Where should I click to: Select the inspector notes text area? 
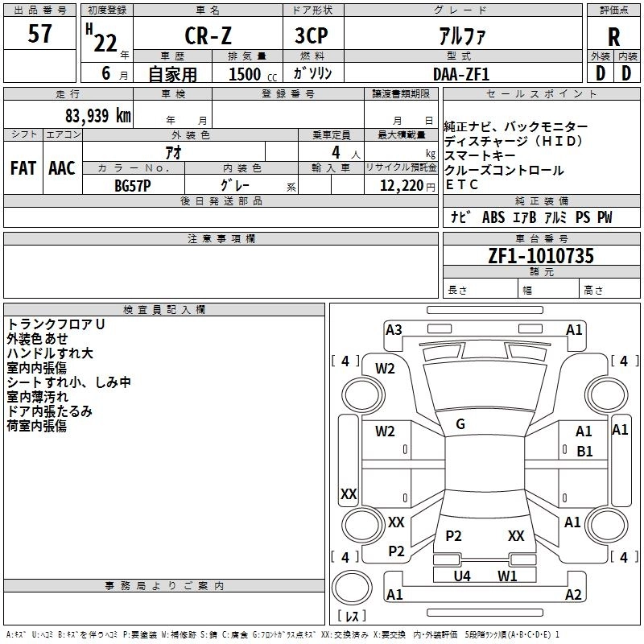(x=164, y=448)
